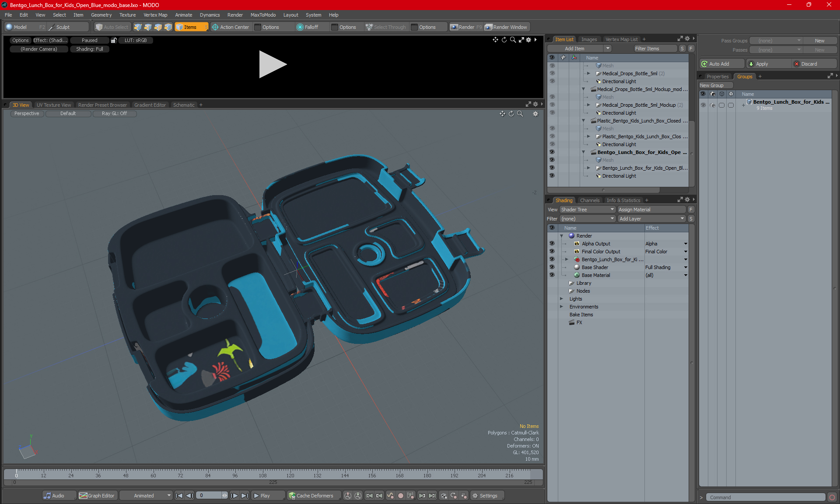
Task: Click the New Group button
Action: click(716, 85)
